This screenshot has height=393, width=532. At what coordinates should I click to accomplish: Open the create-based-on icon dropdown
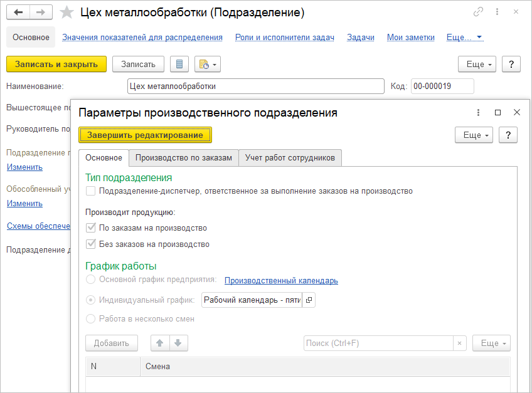[x=207, y=64]
